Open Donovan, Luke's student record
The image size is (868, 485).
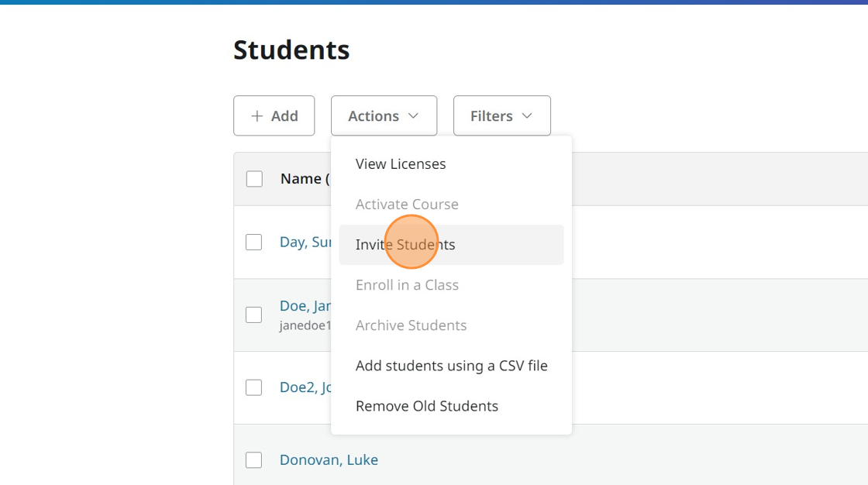pos(329,459)
